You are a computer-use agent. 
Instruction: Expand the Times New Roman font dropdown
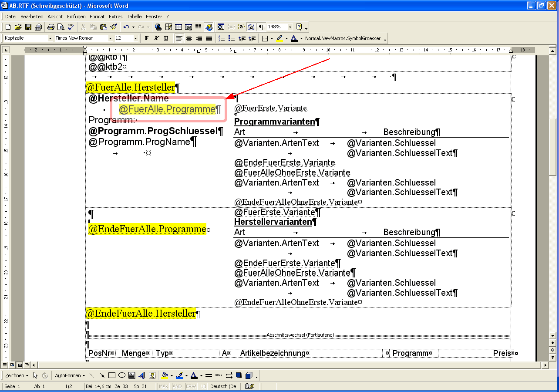click(110, 38)
